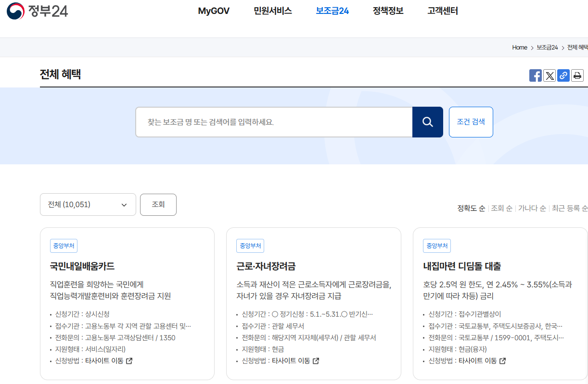Click the print icon
Screen dimensions: 588x384
click(577, 75)
